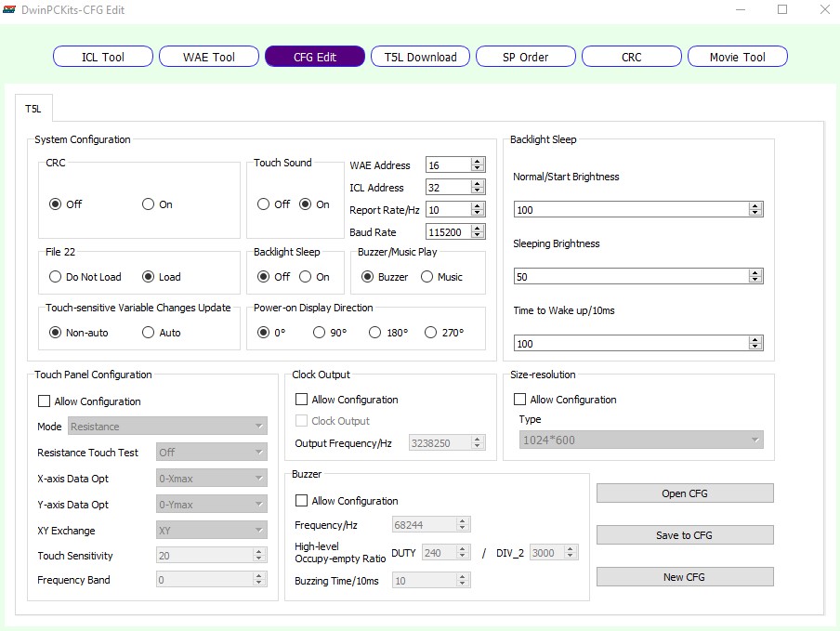Viewport: 840px width, 631px height.
Task: Click the Save to CFG button
Action: coord(685,535)
